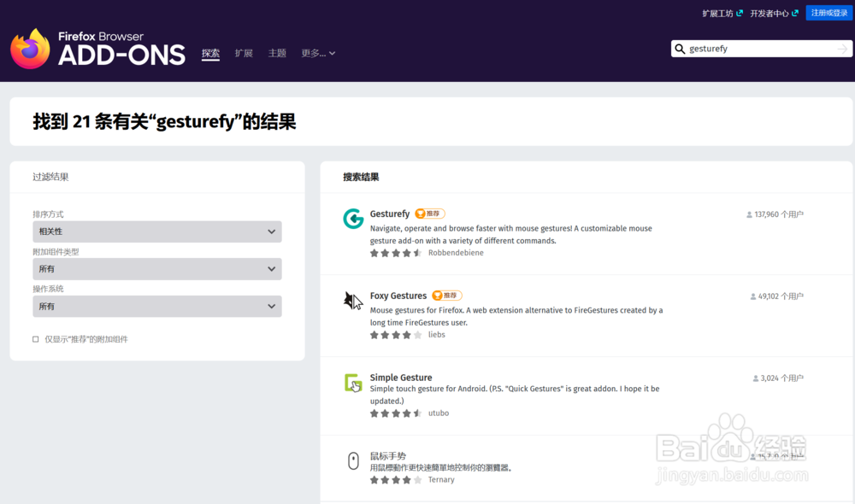
Task: Click the Simple Gesture description text
Action: 515,395
